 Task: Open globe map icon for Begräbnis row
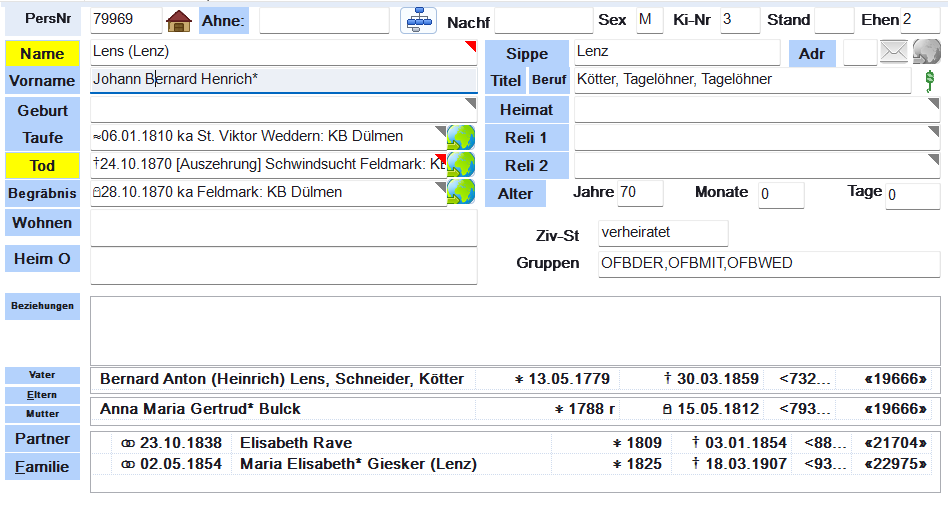pyautogui.click(x=461, y=192)
